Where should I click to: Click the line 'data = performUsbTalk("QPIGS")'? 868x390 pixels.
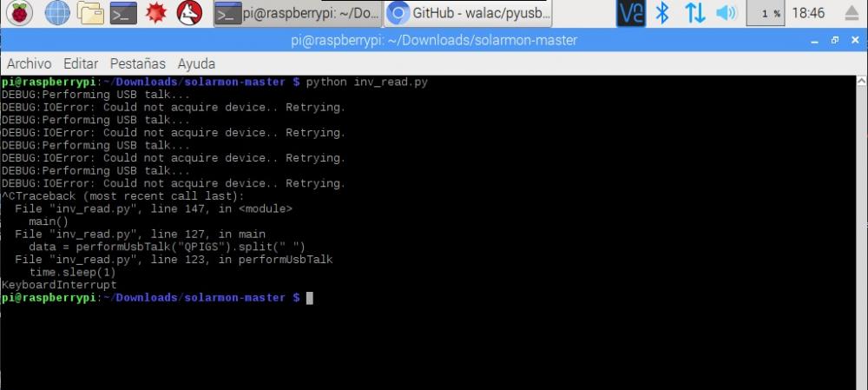167,247
